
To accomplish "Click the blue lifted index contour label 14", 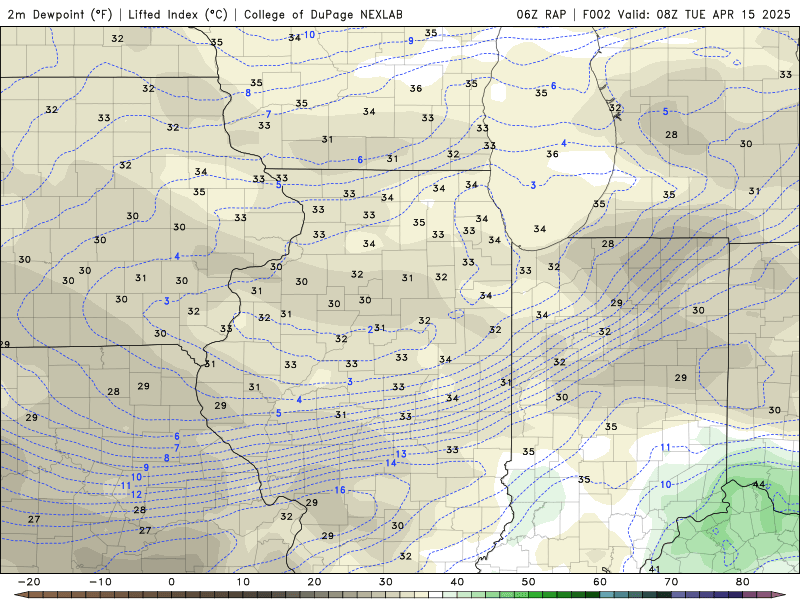I will [391, 463].
